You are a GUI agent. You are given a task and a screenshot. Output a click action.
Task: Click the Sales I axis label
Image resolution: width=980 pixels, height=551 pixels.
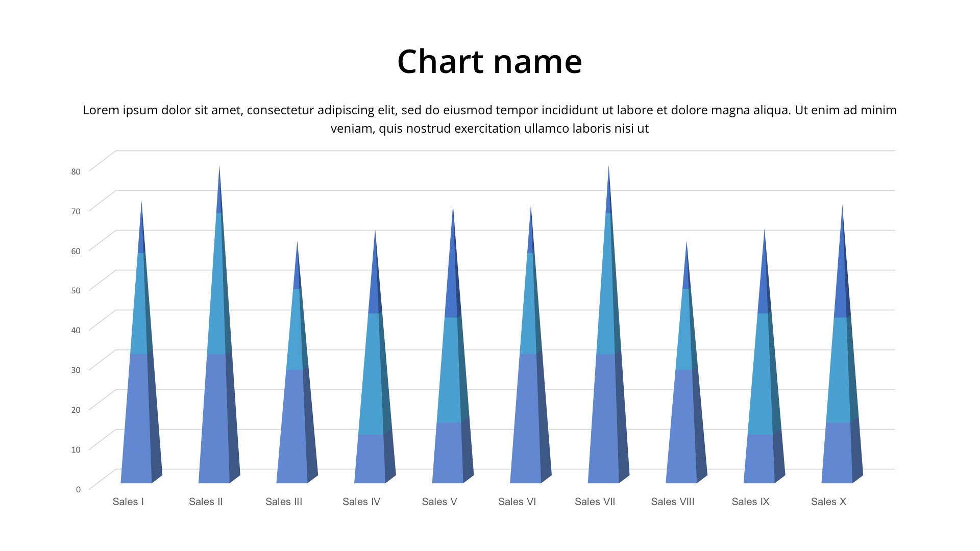pyautogui.click(x=128, y=502)
